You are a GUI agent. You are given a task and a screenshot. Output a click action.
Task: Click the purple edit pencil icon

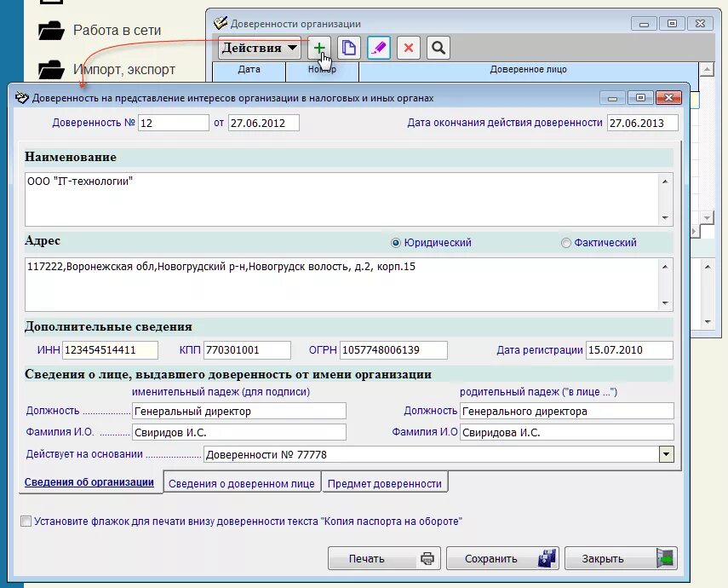point(378,48)
